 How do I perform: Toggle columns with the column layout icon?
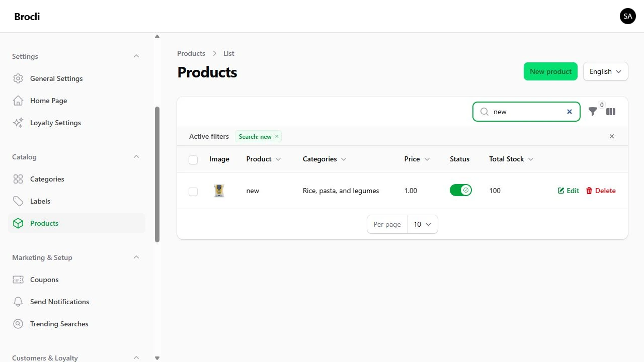pos(611,112)
